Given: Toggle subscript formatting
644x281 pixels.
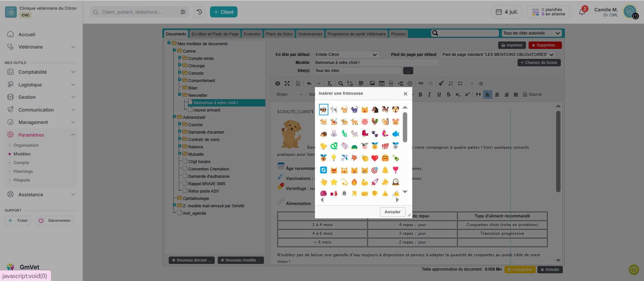Looking at the screenshot, I should coord(458,94).
